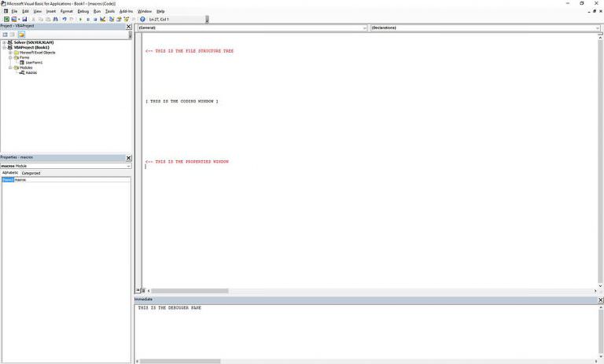Select UserForm1 in project tree
The image size is (604, 364).
34,62
